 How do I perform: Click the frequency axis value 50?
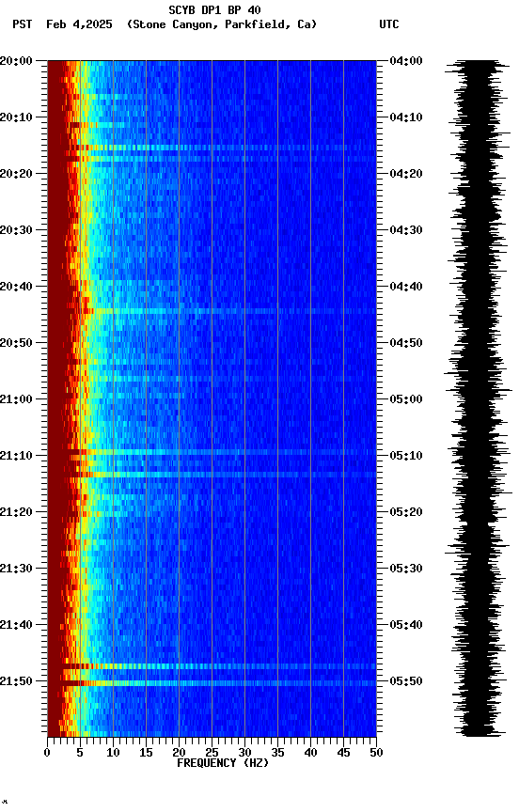377,753
